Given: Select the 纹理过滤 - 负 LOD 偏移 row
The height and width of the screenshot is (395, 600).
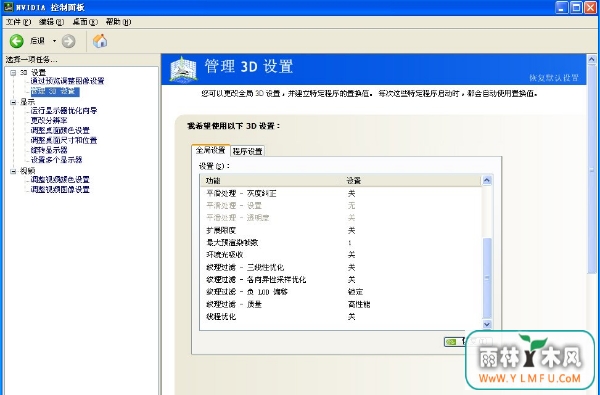Looking at the screenshot, I should (x=341, y=292).
